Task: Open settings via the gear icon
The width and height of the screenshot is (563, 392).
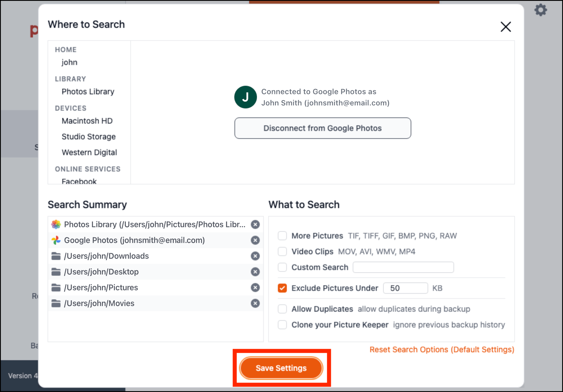Action: click(540, 10)
